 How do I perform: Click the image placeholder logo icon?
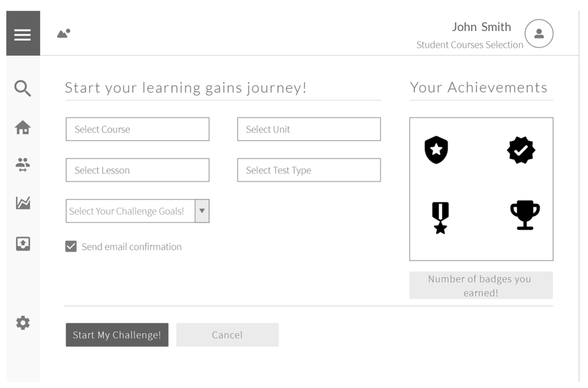click(x=64, y=33)
